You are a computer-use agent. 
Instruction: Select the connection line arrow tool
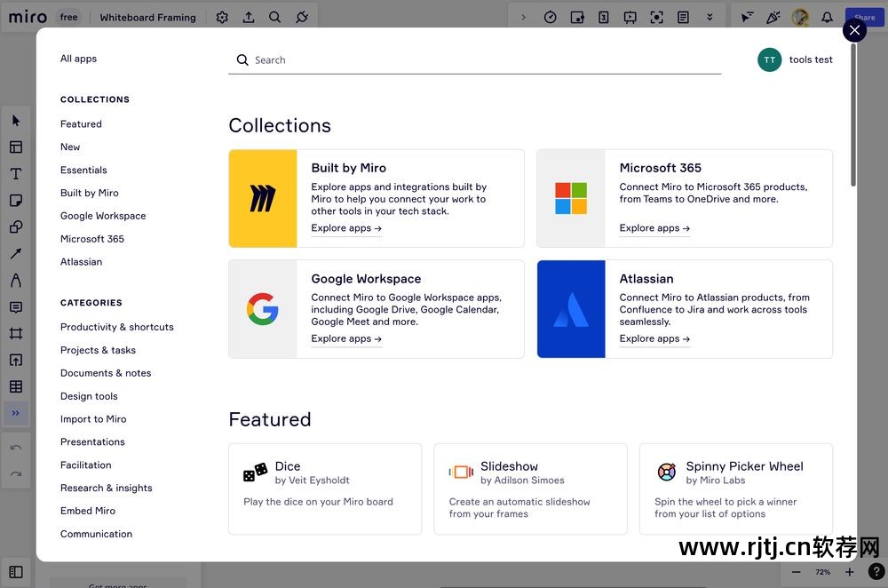16,254
